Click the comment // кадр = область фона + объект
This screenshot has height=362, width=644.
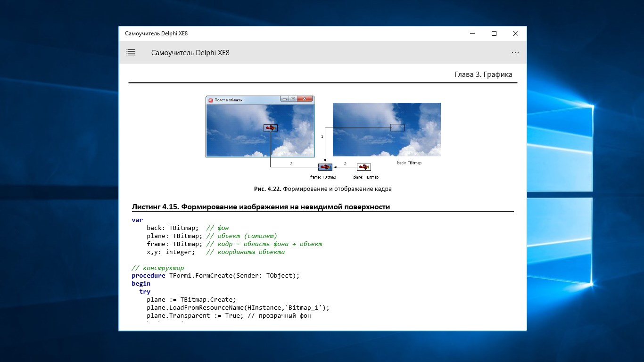point(264,244)
